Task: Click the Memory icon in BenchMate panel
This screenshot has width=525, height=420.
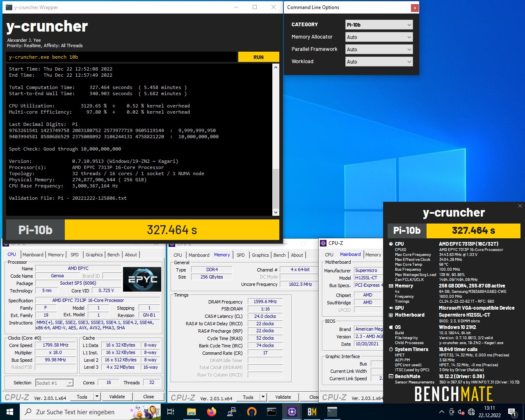Action: [391, 286]
